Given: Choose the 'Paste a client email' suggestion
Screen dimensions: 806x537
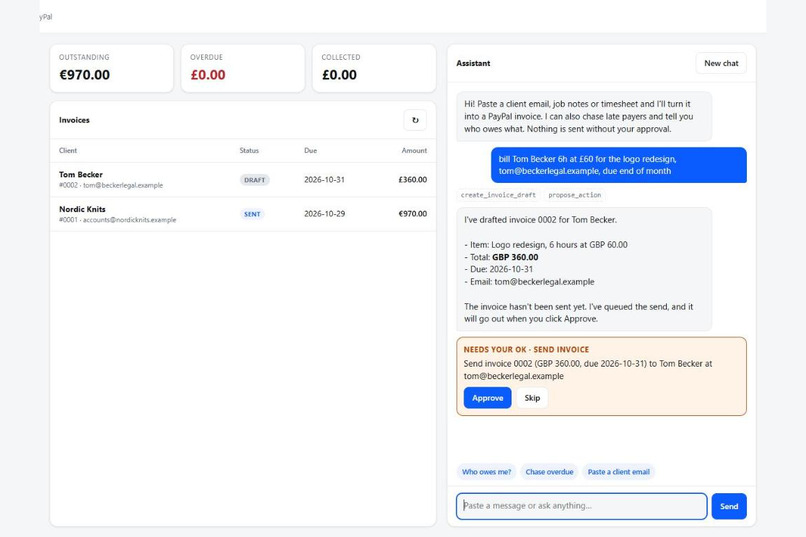Looking at the screenshot, I should point(618,472).
